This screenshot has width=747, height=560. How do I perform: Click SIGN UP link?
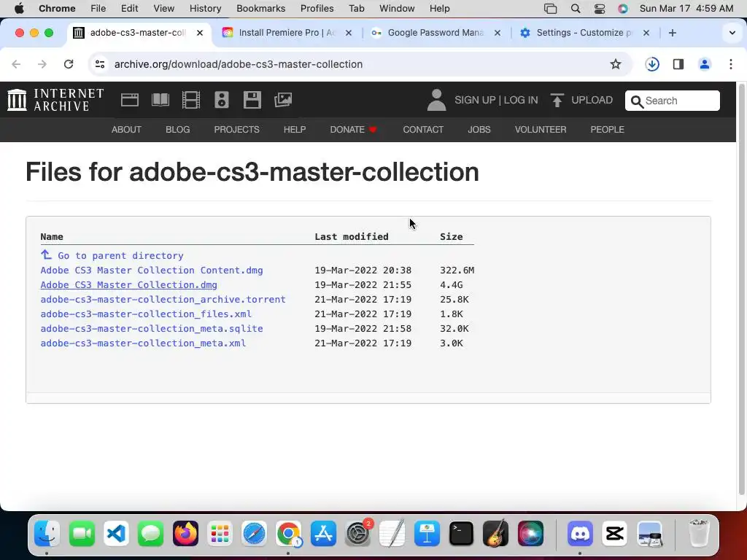(475, 100)
